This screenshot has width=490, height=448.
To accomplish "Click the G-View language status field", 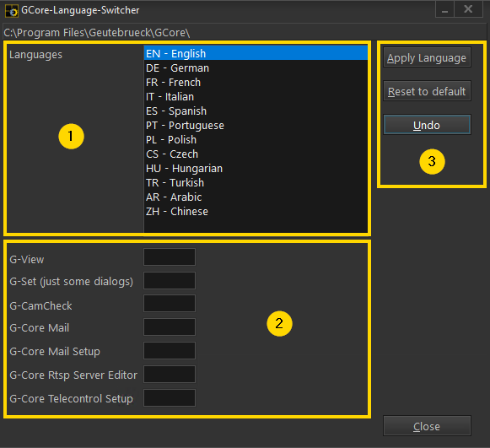I will coord(170,257).
